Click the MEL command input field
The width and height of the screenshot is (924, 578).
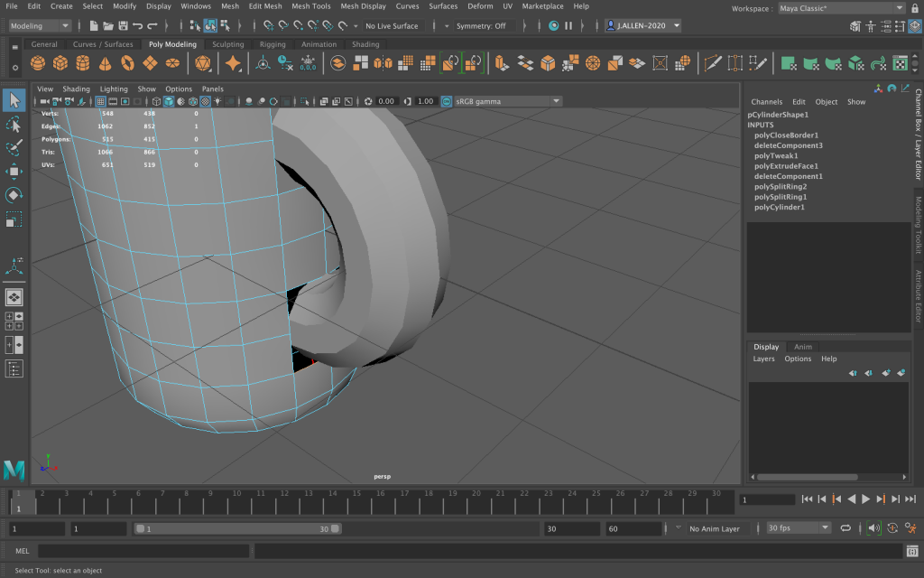point(143,551)
